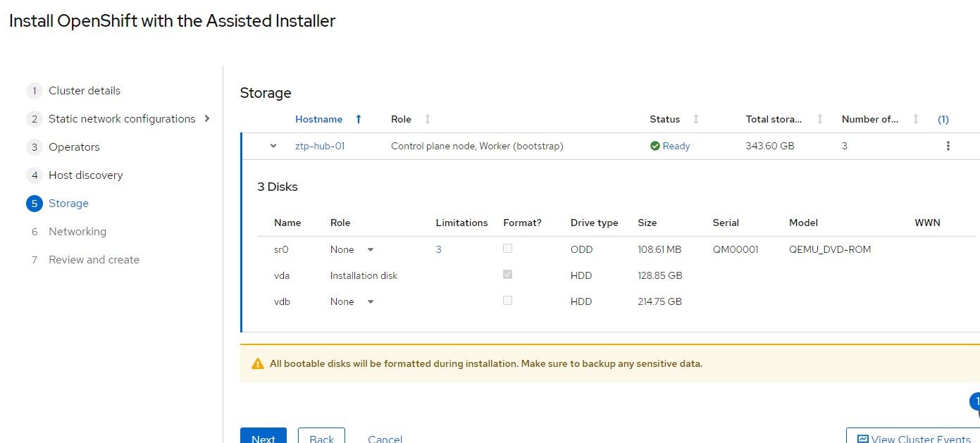This screenshot has height=443, width=980.
Task: Click the blue notification badge at right edge
Action: pos(975,401)
